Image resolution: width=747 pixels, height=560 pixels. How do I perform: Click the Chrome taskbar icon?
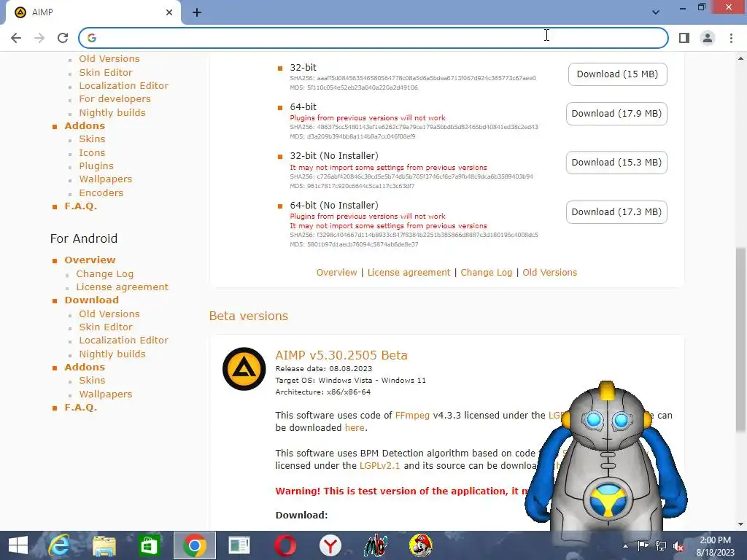tap(194, 545)
